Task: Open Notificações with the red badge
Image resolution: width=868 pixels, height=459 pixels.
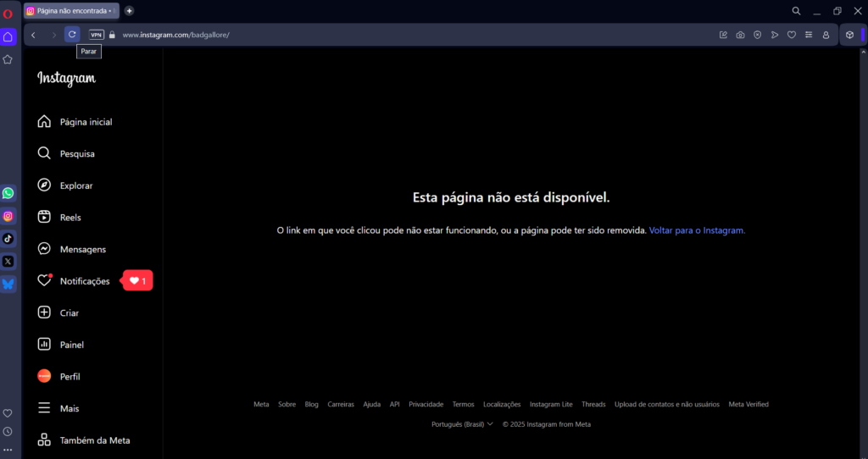Action: (84, 281)
